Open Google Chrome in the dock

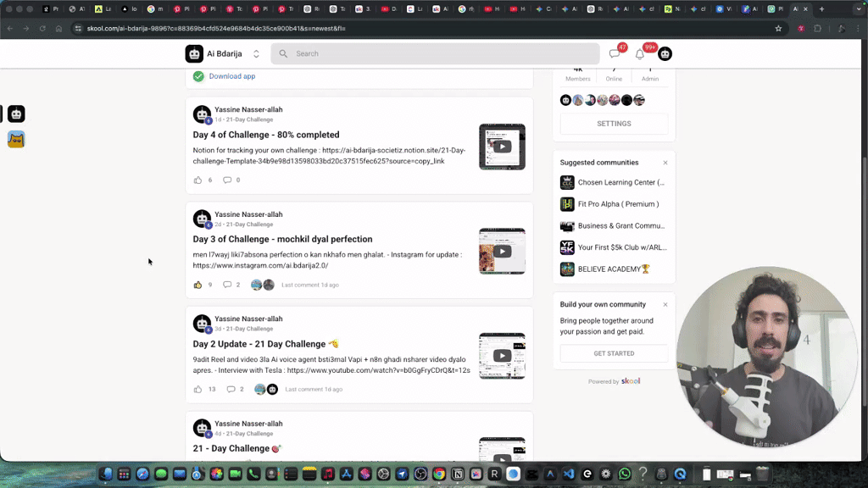point(439,474)
